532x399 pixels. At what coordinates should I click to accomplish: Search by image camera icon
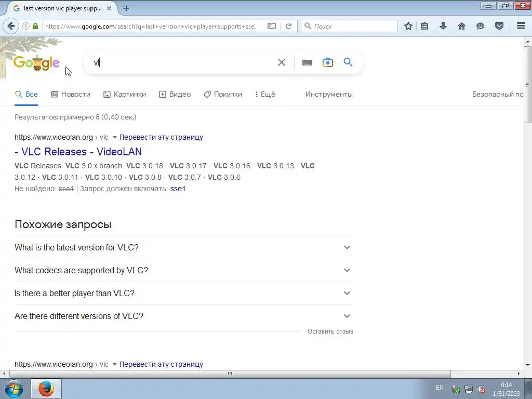click(x=327, y=62)
